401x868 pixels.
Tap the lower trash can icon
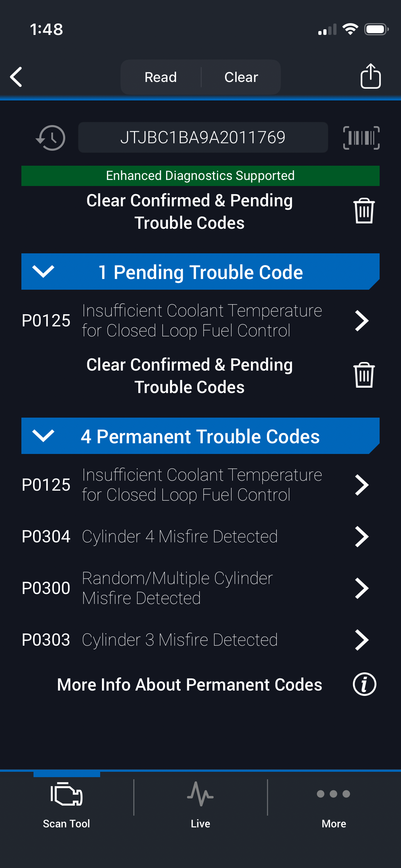(x=364, y=375)
